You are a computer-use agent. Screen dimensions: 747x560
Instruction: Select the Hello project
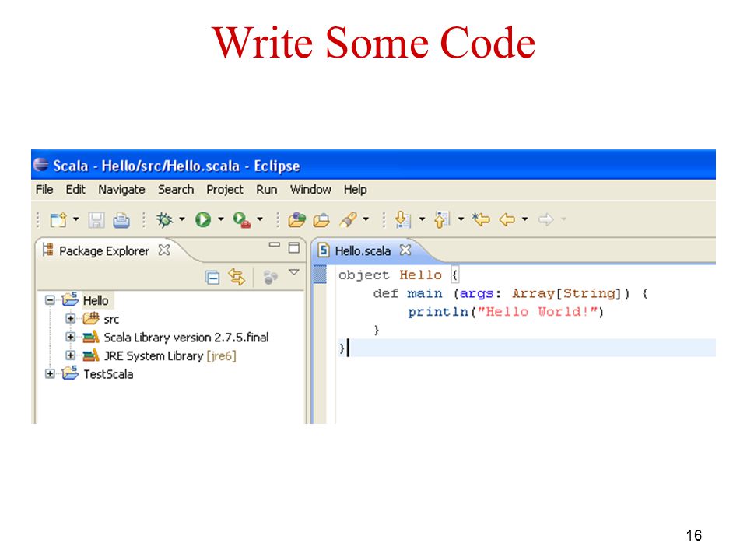click(96, 300)
